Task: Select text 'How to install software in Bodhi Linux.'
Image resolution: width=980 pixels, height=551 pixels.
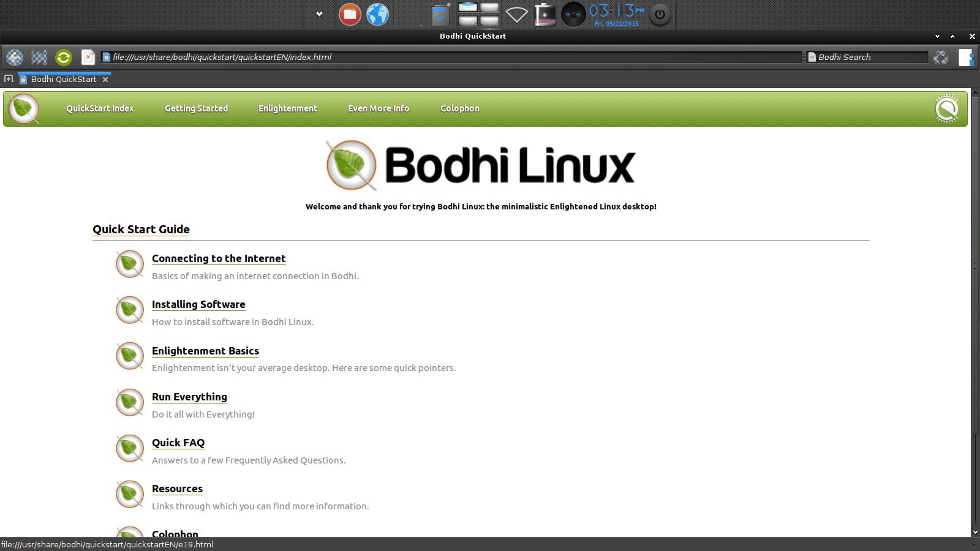Action: click(x=233, y=322)
